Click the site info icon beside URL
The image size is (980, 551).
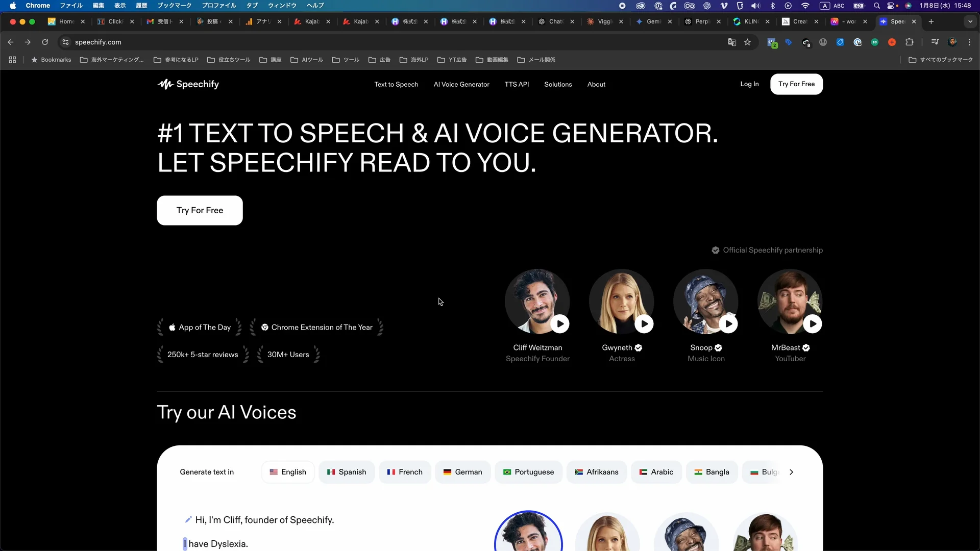pyautogui.click(x=65, y=42)
